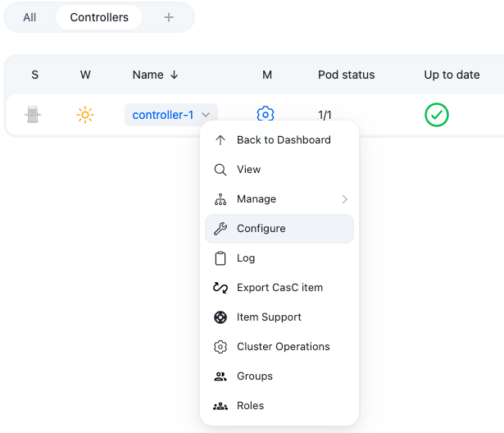The width and height of the screenshot is (504, 433).
Task: Click the wrench icon beside Configure
Action: pos(220,229)
